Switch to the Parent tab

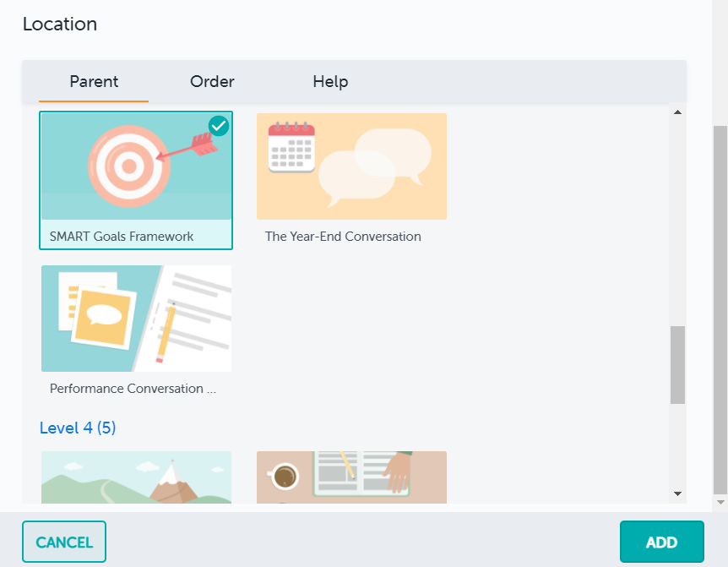point(94,82)
